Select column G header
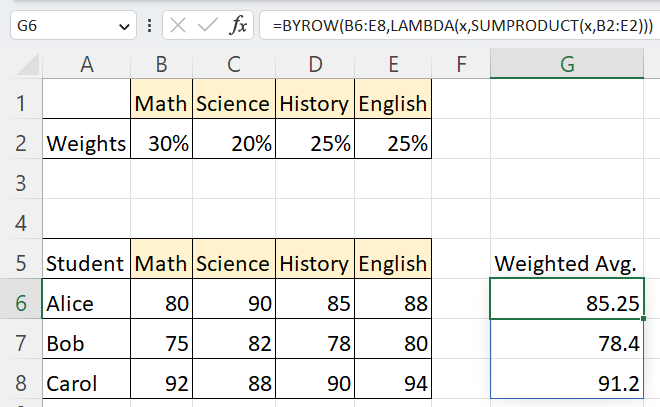 pos(566,65)
